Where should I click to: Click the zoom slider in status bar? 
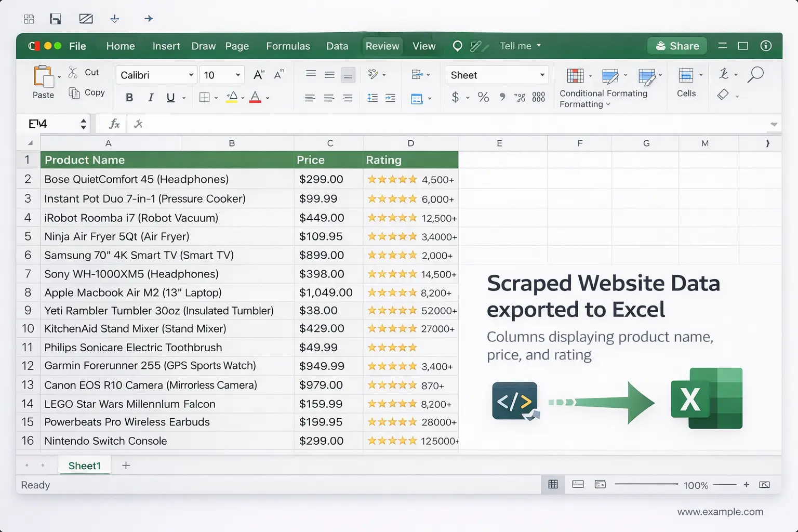647,484
